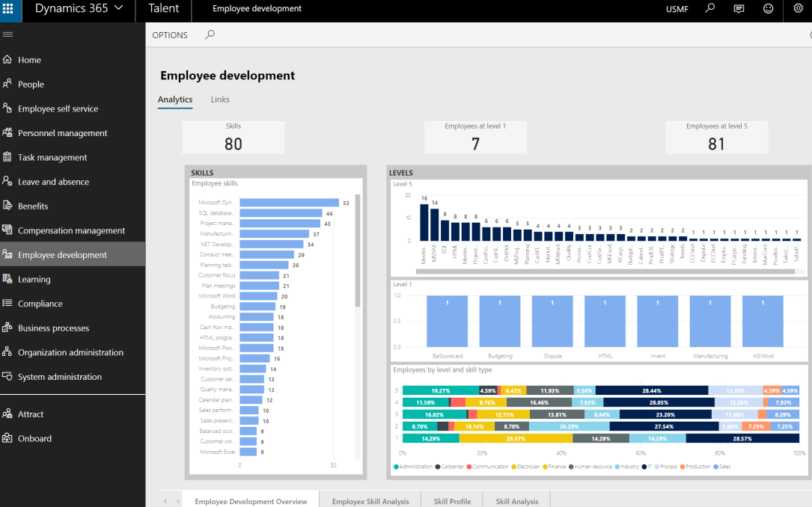The image size is (812, 507).
Task: Select the Microsoft Dynamics skill bar
Action: tap(289, 203)
